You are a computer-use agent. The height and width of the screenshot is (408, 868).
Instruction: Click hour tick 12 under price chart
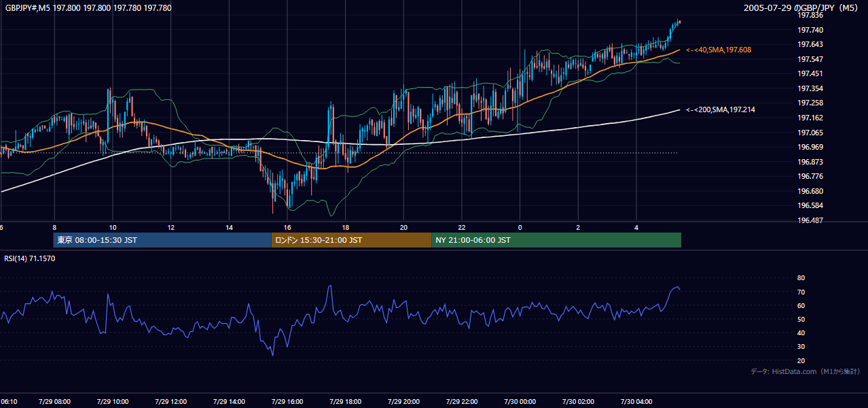171,227
